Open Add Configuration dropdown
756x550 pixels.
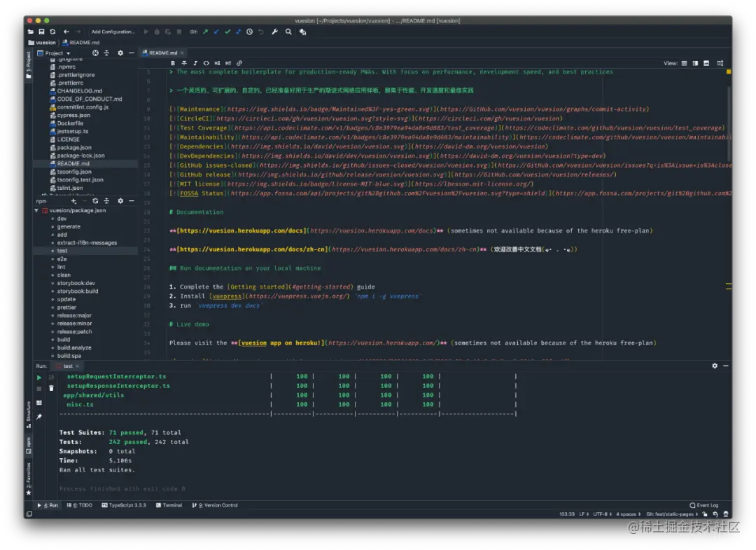pyautogui.click(x=113, y=32)
